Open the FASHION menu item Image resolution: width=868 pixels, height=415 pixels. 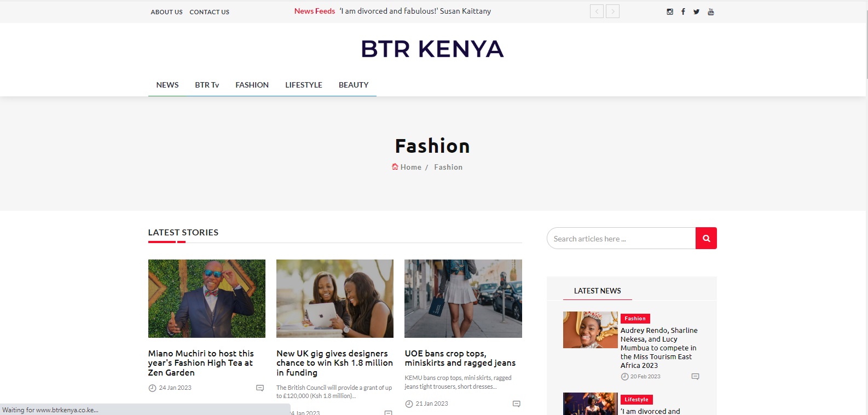pyautogui.click(x=252, y=85)
